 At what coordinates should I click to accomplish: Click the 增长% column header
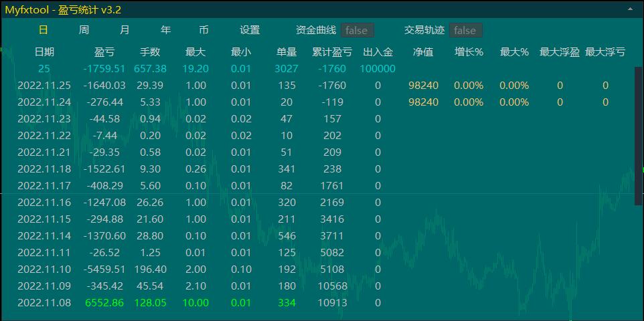tap(469, 52)
